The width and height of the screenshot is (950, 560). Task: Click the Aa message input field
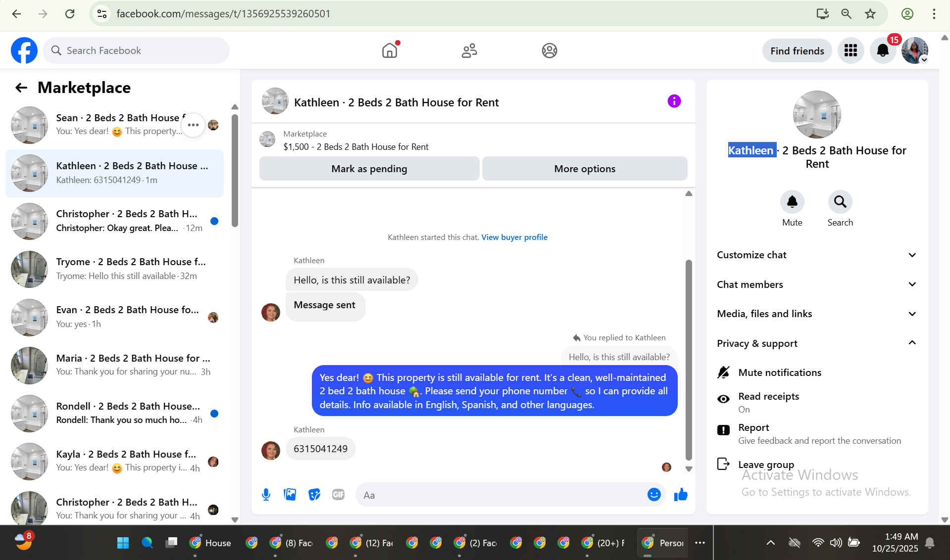click(x=500, y=495)
